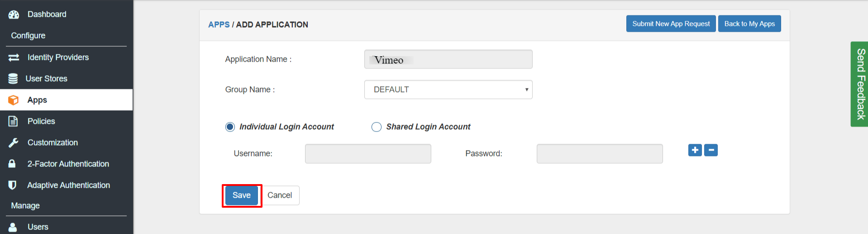868x234 pixels.
Task: Click the Manage section heading
Action: click(25, 206)
